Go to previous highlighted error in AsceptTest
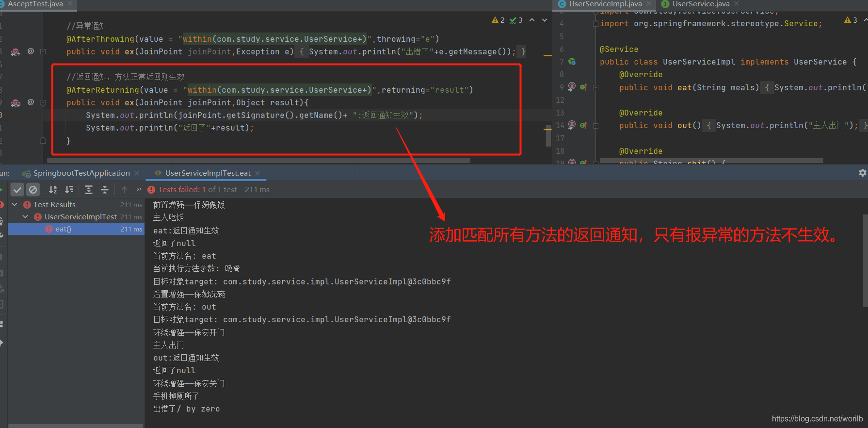Screen dimensions: 868x428 tap(532, 20)
